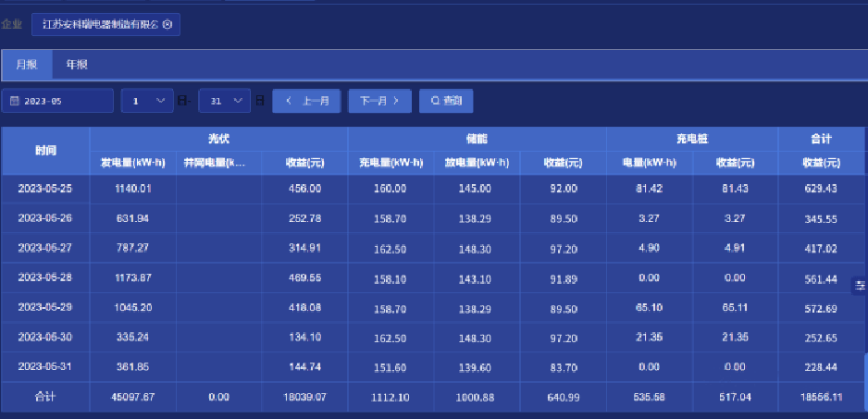
Task: Click the 1112.10 total charge amount
Action: 391,398
